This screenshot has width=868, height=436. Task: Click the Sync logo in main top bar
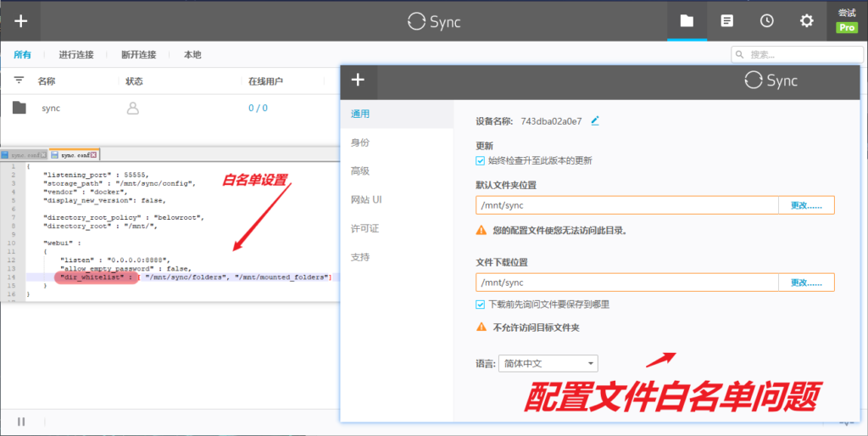[434, 21]
